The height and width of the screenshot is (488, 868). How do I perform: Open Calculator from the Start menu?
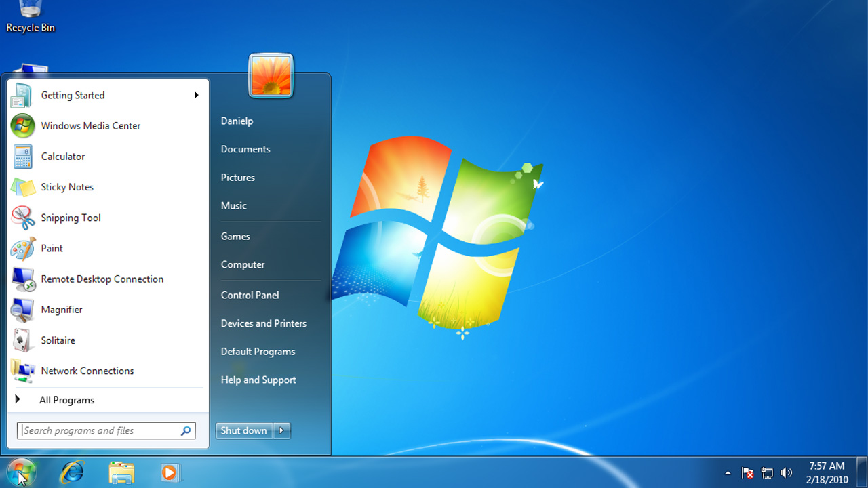pyautogui.click(x=62, y=157)
